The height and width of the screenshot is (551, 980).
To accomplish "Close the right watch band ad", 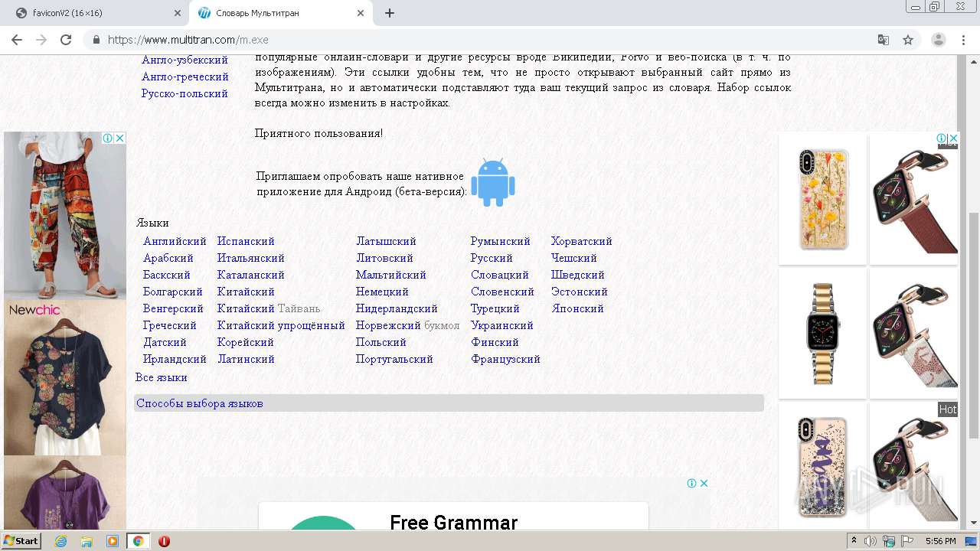I will coord(953,139).
